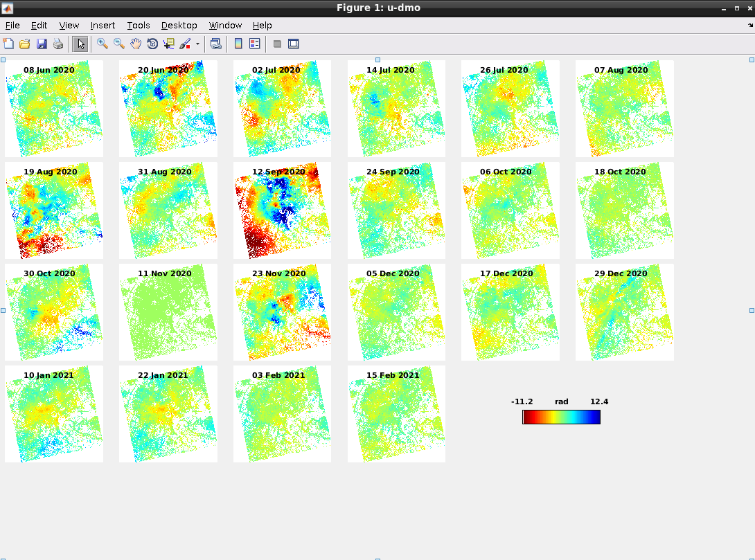The width and height of the screenshot is (755, 560).
Task: Insert a legend using the toolbar icon
Action: tap(254, 44)
